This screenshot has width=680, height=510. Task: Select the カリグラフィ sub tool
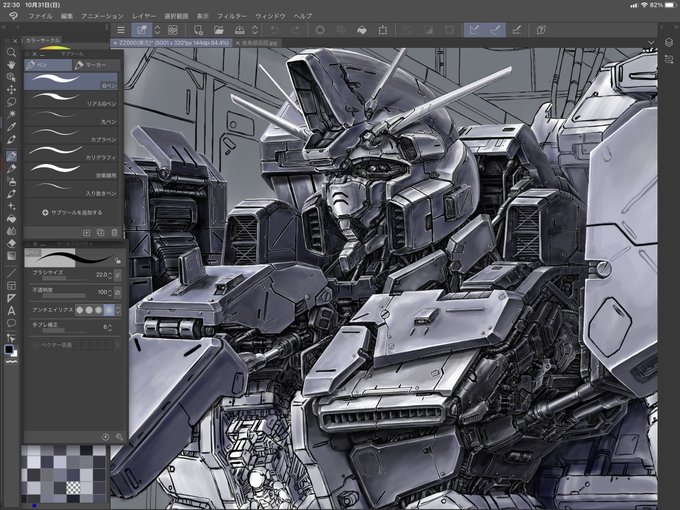click(71, 152)
